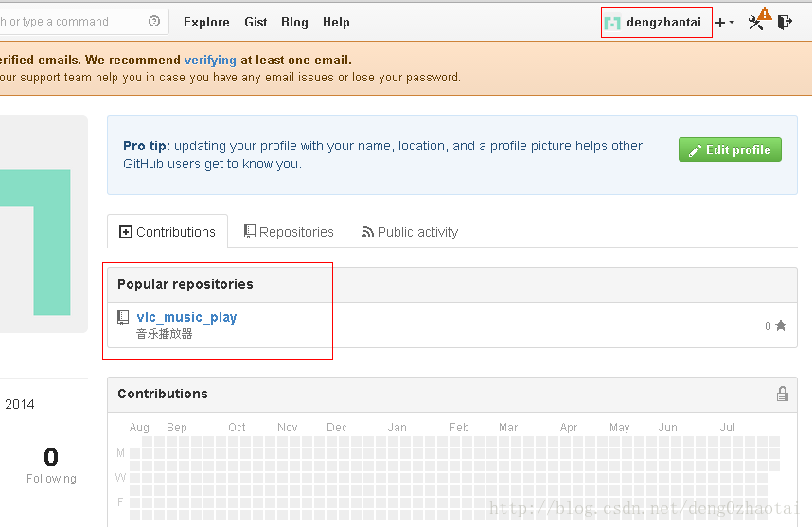This screenshot has height=527, width=812.
Task: Click the star icon for vlc_music_play
Action: pos(781,325)
